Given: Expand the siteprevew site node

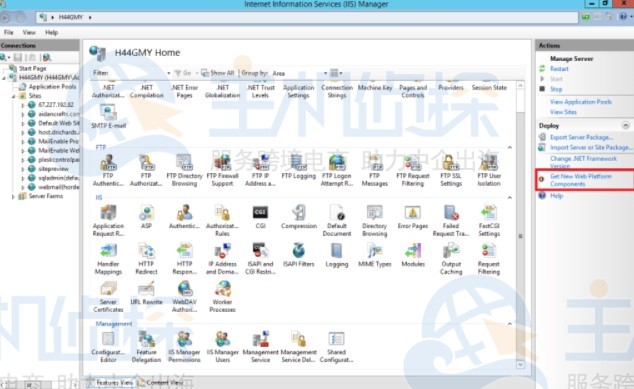Looking at the screenshot, I should pyautogui.click(x=23, y=169).
